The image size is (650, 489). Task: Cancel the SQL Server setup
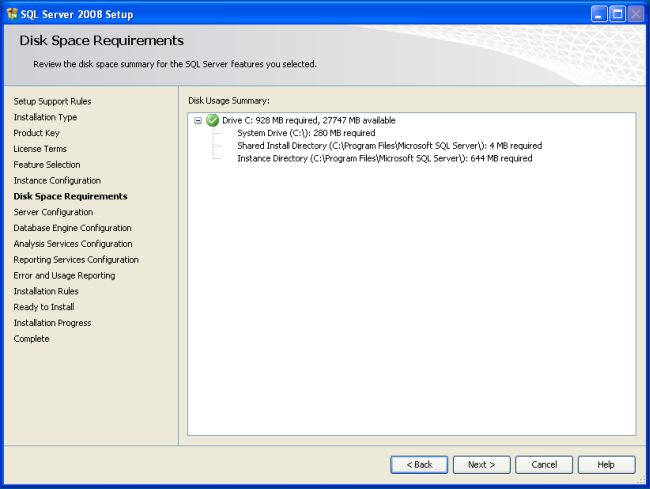[x=544, y=465]
